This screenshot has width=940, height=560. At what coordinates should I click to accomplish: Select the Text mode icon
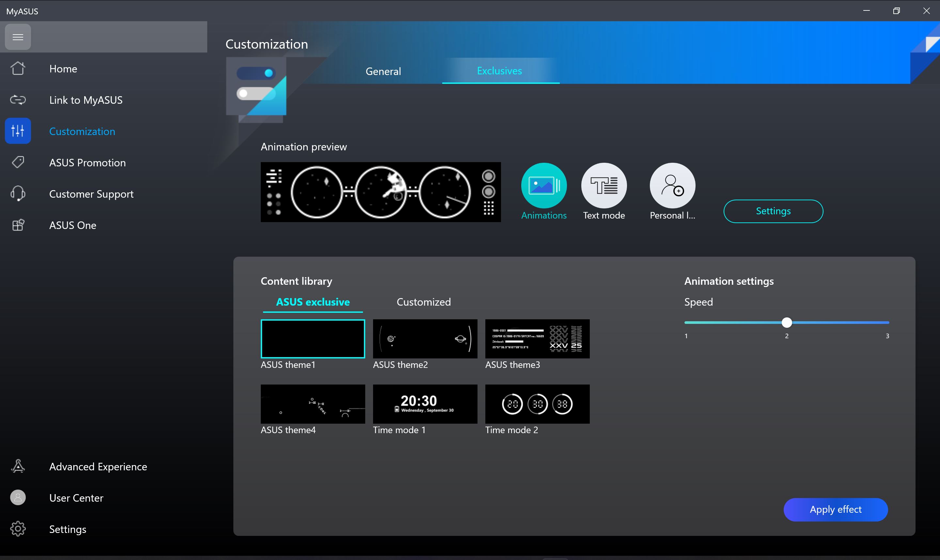pos(604,185)
